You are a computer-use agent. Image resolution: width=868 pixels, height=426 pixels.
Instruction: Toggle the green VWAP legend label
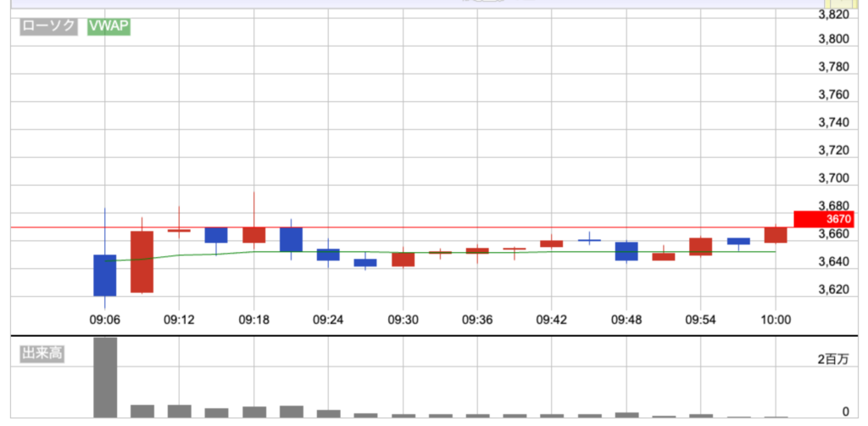(108, 26)
